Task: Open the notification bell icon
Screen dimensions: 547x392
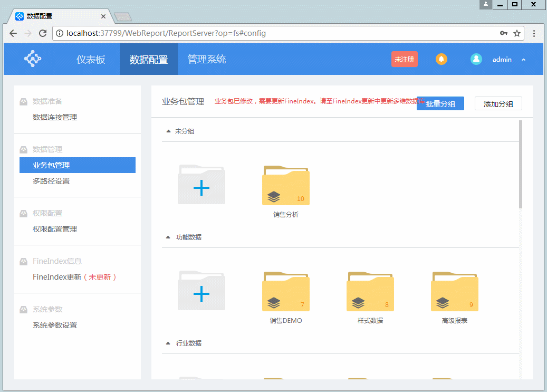Action: 442,59
